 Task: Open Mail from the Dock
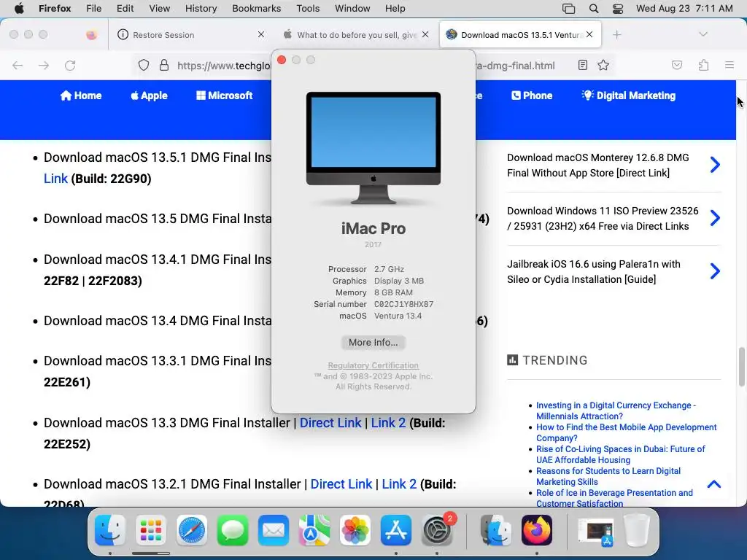[274, 530]
